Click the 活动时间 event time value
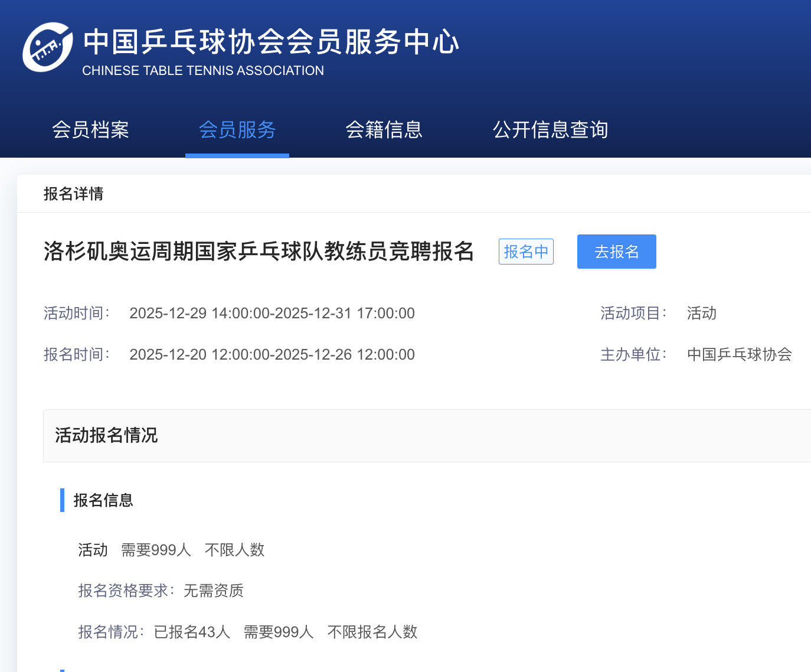This screenshot has width=811, height=672. click(x=272, y=313)
